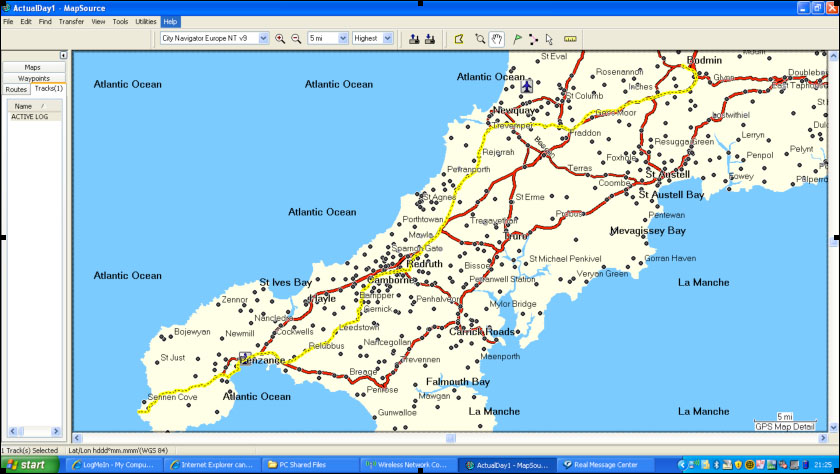Viewport: 840px width, 474px height.
Task: Click the wireless network tray icon
Action: point(694,465)
